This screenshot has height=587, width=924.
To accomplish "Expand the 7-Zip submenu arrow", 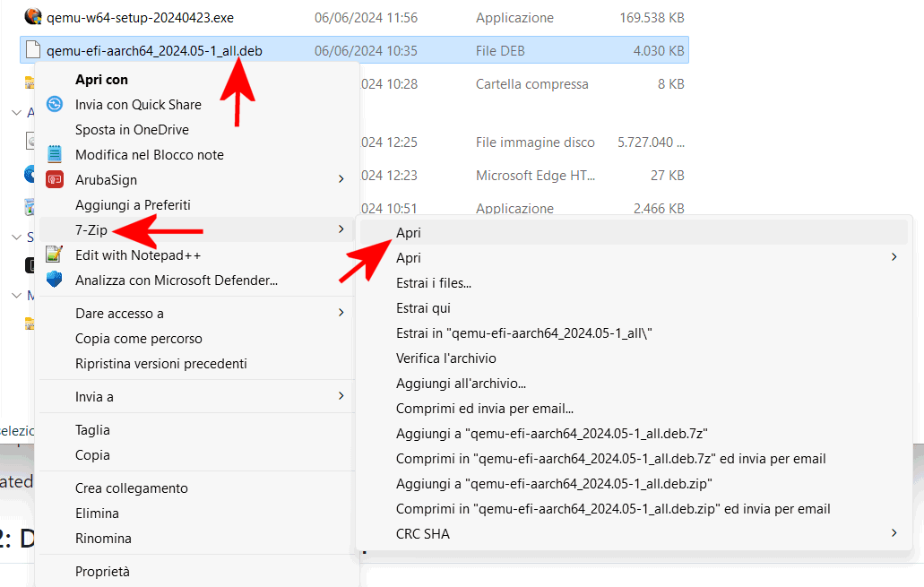I will (x=341, y=229).
